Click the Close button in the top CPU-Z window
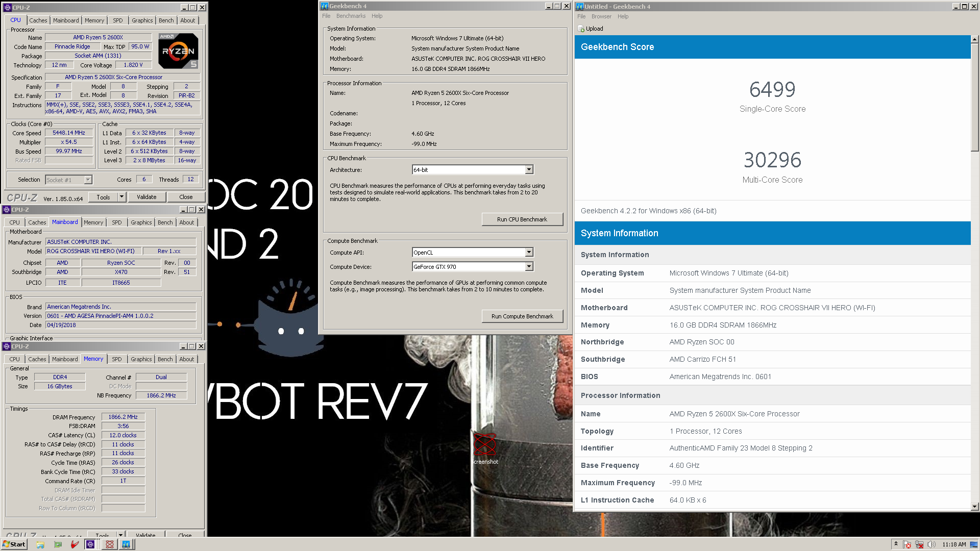980x551 pixels. [x=186, y=197]
